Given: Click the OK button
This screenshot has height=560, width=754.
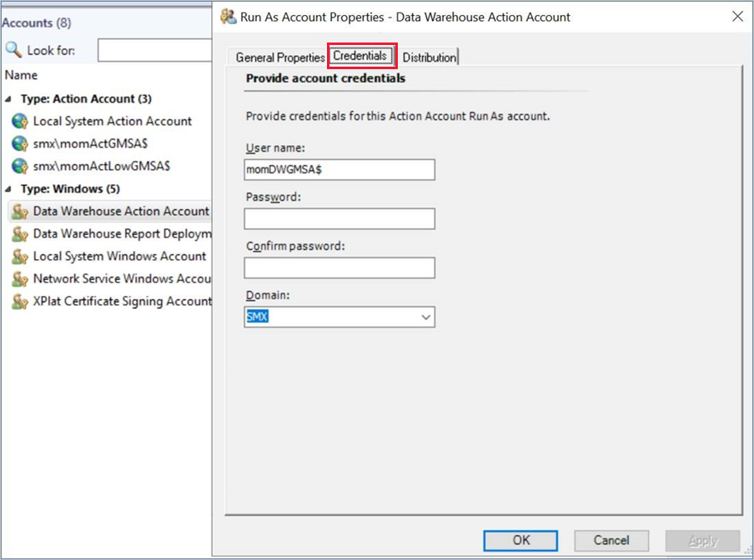Looking at the screenshot, I should [x=520, y=540].
